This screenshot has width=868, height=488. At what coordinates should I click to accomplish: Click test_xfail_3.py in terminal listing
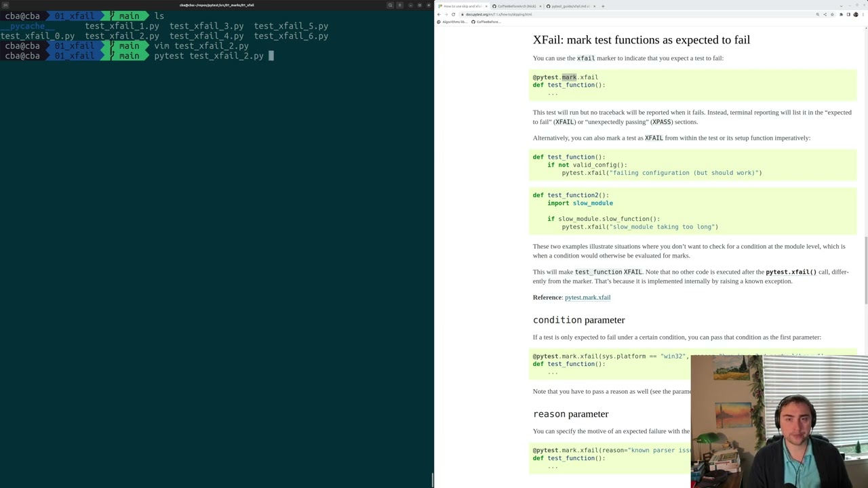[x=206, y=26]
